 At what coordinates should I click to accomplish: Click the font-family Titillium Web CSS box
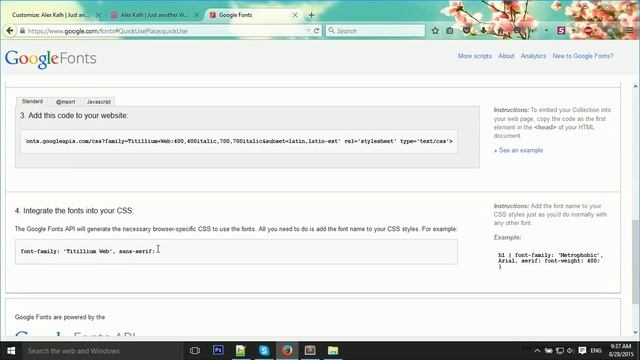click(236, 251)
